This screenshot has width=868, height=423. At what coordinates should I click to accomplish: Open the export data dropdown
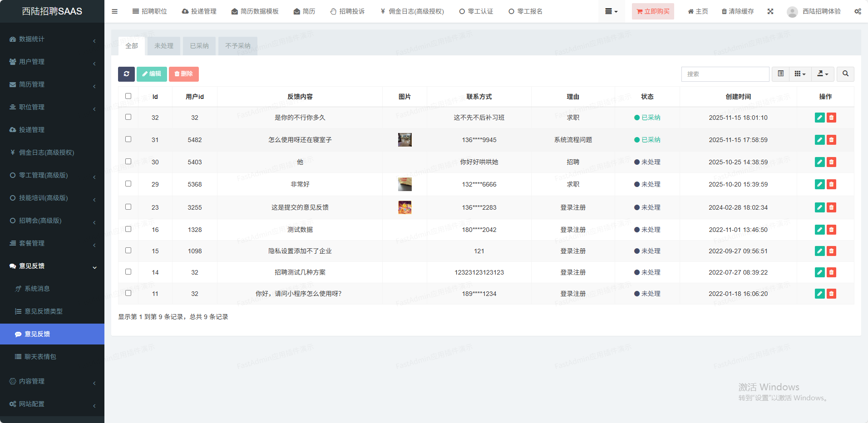point(823,74)
